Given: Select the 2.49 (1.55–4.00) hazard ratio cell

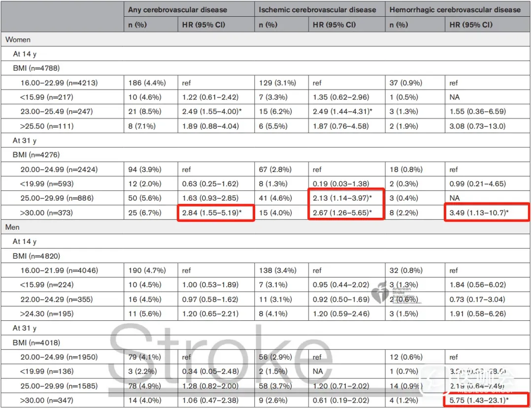Looking at the screenshot, I should [215, 112].
